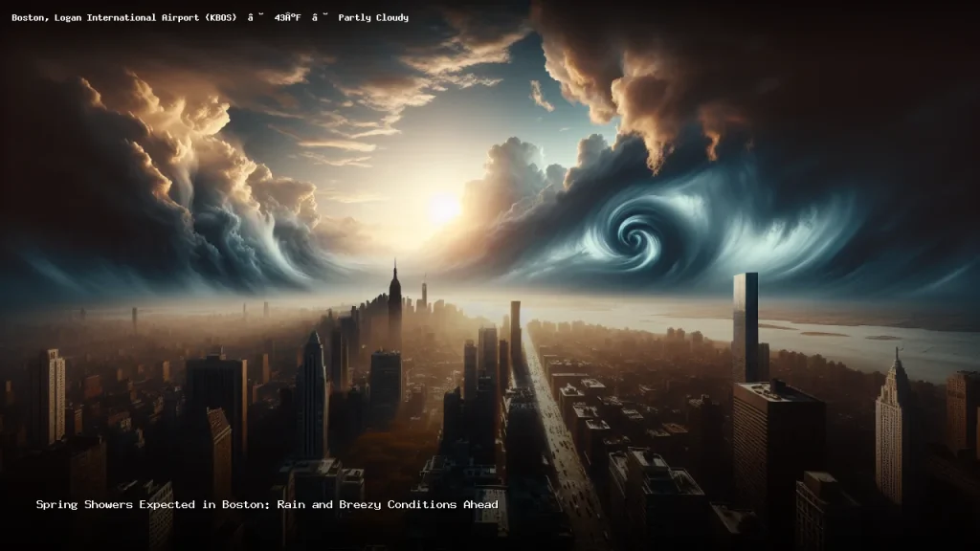Open the Spring Showers Expected in Boston headline
The height and width of the screenshot is (551, 980).
[x=267, y=504]
